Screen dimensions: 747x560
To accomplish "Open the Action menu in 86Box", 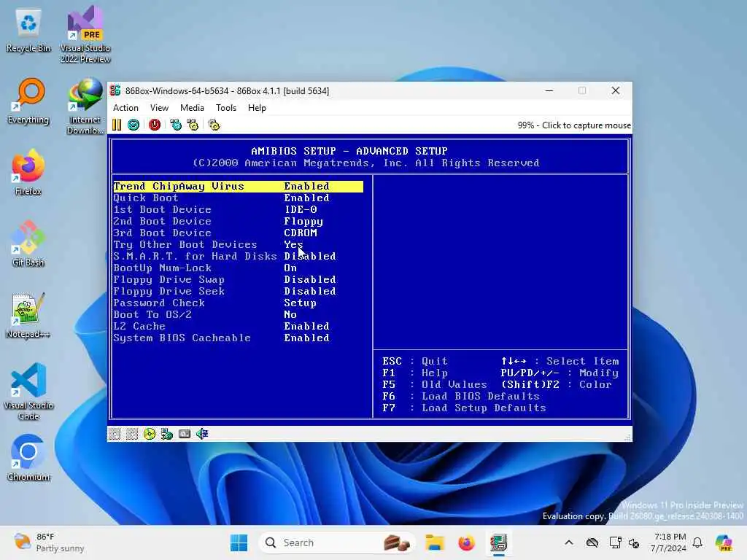I will (x=125, y=108).
